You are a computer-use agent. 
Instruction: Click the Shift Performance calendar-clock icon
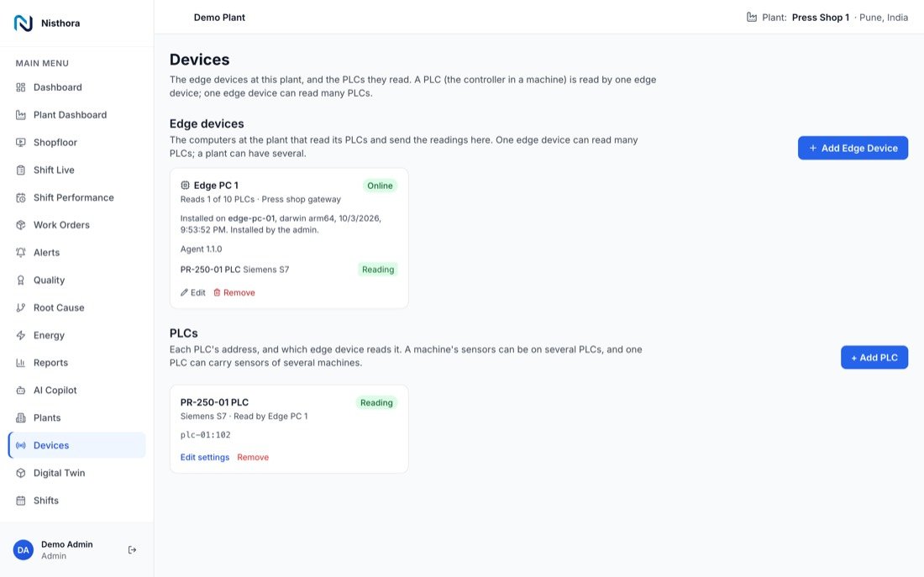point(21,197)
